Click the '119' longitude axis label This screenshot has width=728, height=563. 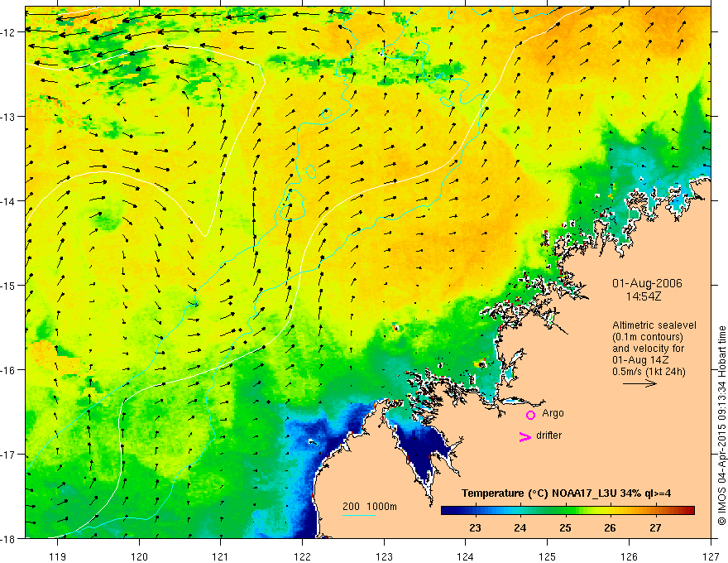(58, 556)
